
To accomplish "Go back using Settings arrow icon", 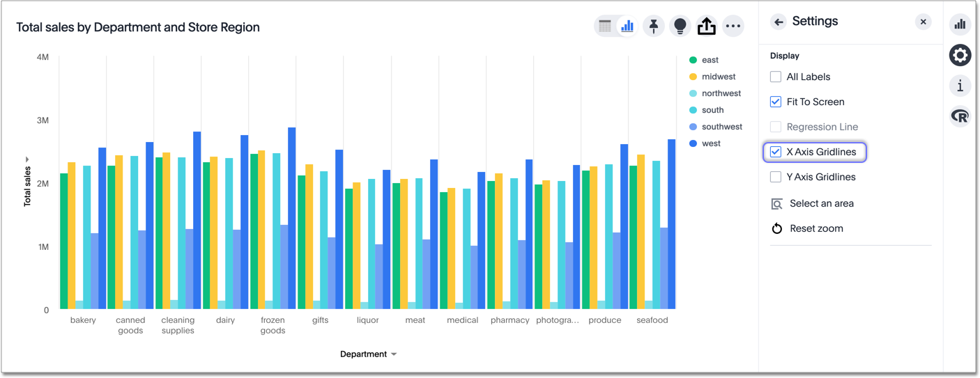I will (779, 22).
